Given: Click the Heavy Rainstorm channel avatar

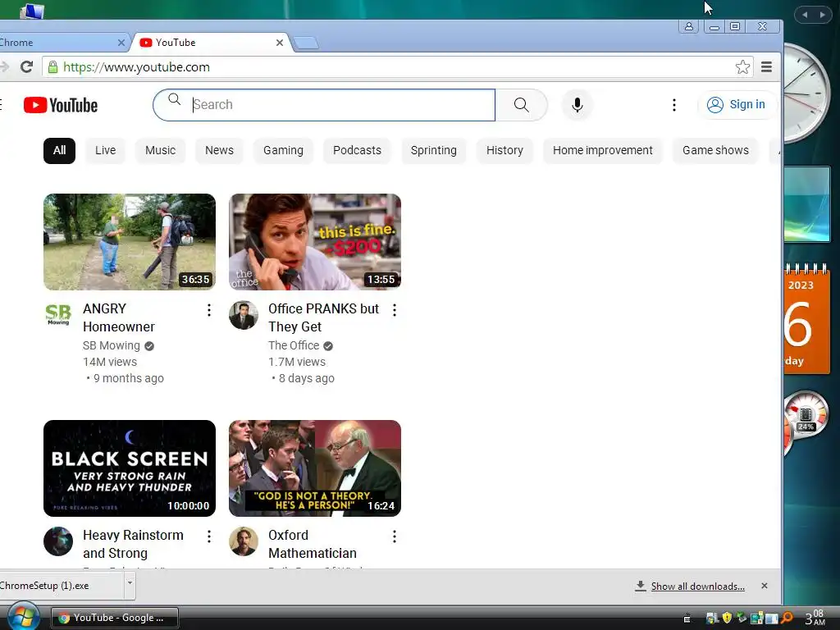Looking at the screenshot, I should [x=58, y=541].
